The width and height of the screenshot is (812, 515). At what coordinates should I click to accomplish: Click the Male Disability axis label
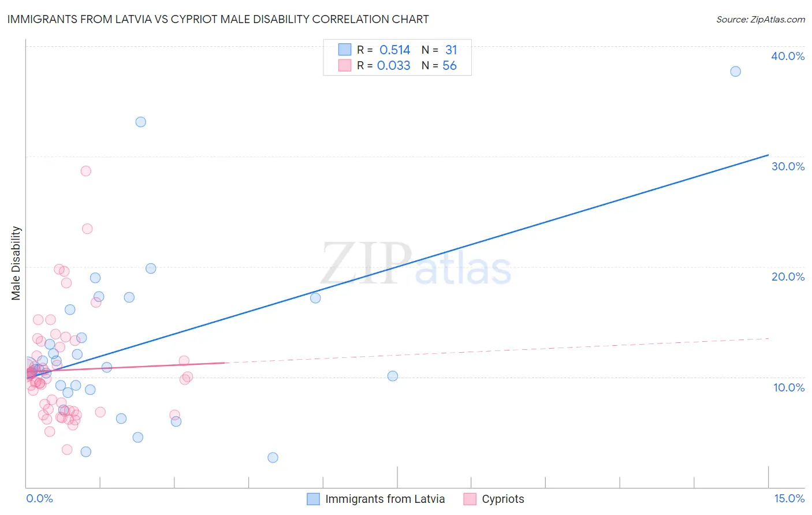point(16,263)
